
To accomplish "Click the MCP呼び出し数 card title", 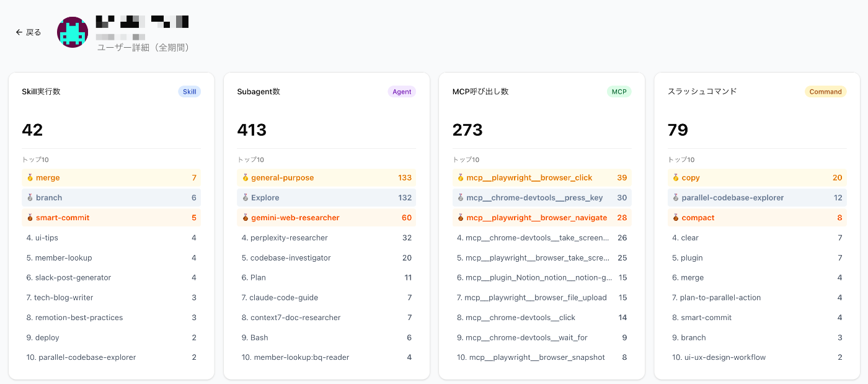I will [x=480, y=91].
